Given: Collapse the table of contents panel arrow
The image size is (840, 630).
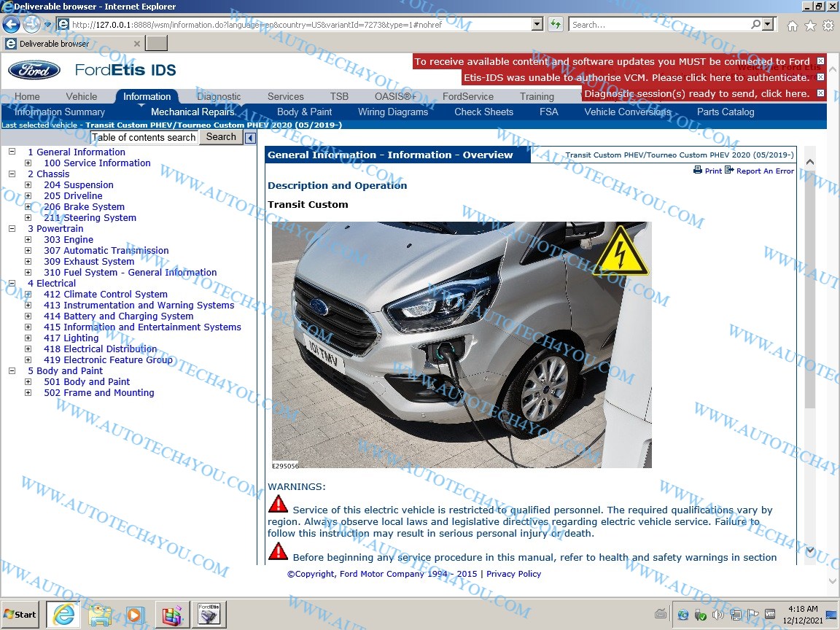Looking at the screenshot, I should (250, 138).
